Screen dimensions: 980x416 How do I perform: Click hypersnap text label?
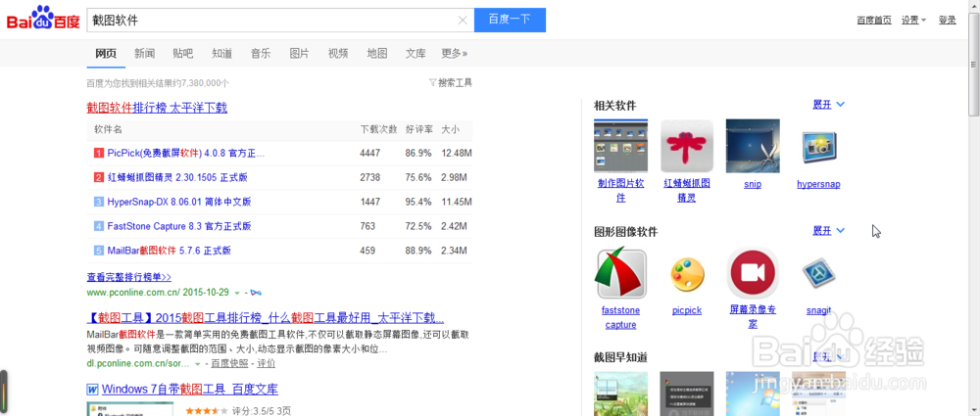point(818,184)
